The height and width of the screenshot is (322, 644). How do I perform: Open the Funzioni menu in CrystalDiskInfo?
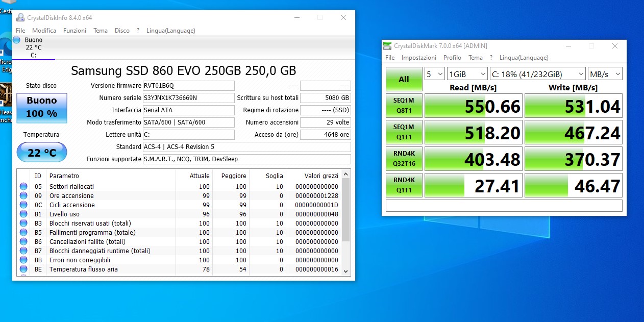pyautogui.click(x=75, y=31)
